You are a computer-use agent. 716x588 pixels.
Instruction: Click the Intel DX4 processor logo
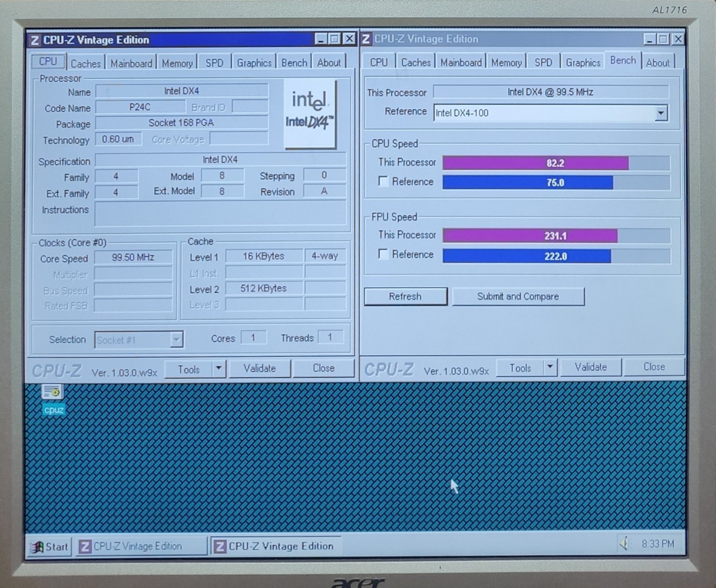coord(310,114)
